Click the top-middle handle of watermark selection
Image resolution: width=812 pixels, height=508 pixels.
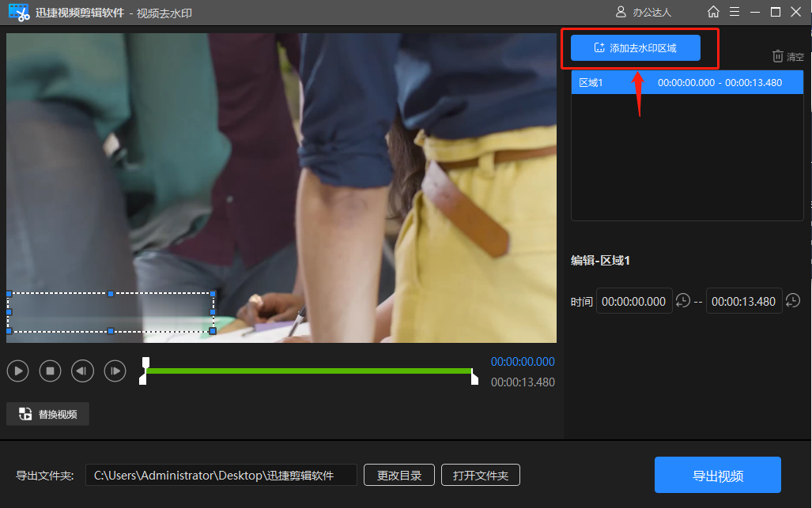coord(111,294)
